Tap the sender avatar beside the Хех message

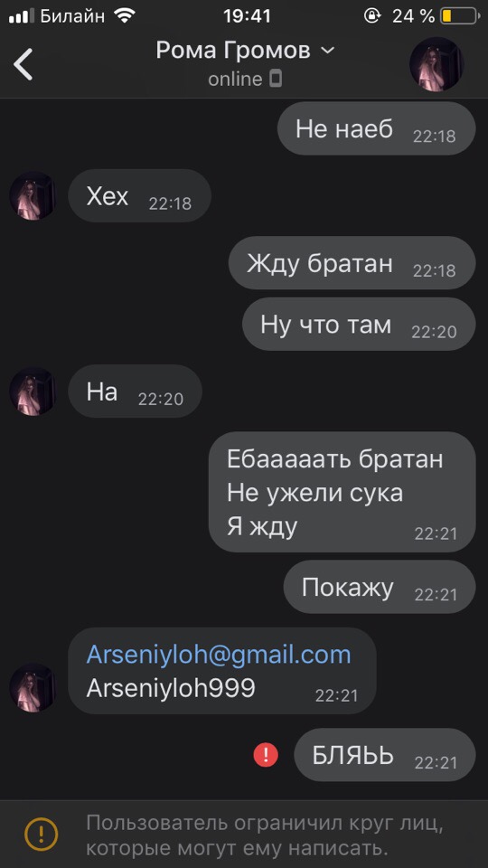pyautogui.click(x=33, y=195)
